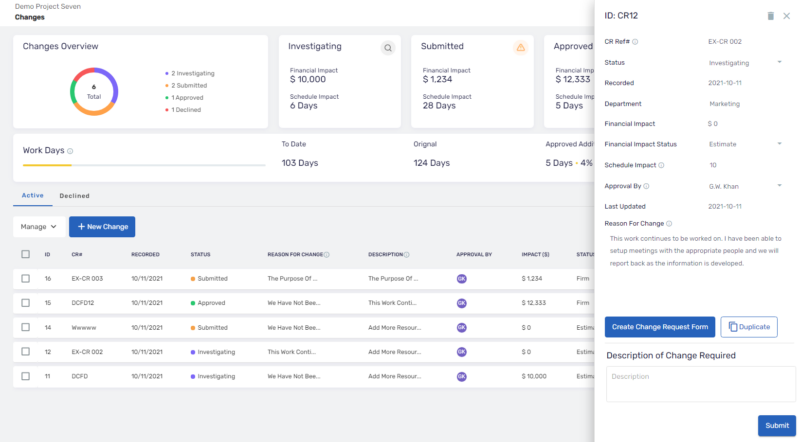Viewport: 800px width, 442px height.
Task: Click the info icon next to Schedule Impact
Action: (661, 165)
